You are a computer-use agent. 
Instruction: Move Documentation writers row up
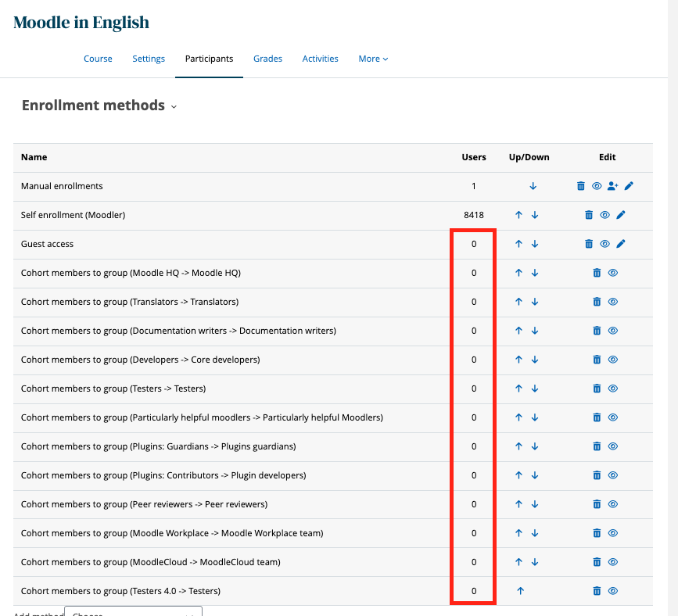[x=519, y=331]
